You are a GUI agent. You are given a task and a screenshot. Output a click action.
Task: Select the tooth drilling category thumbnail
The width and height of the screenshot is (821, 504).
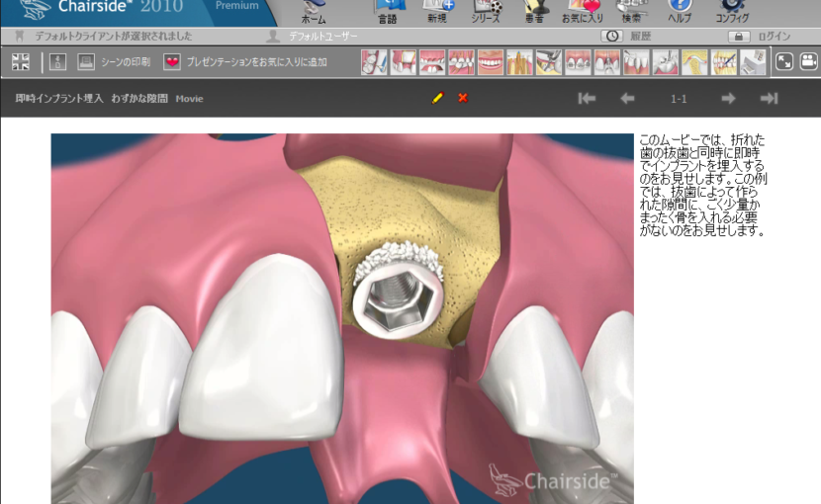[665, 62]
